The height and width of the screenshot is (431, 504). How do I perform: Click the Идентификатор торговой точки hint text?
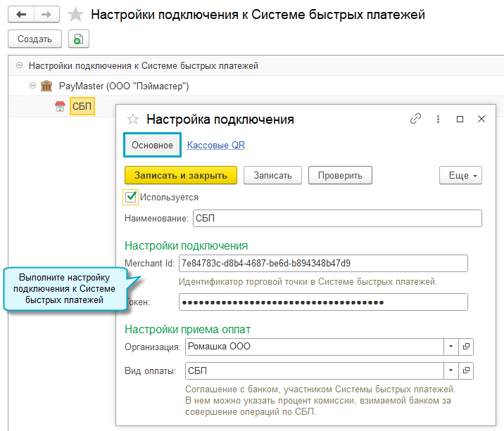[x=308, y=282]
